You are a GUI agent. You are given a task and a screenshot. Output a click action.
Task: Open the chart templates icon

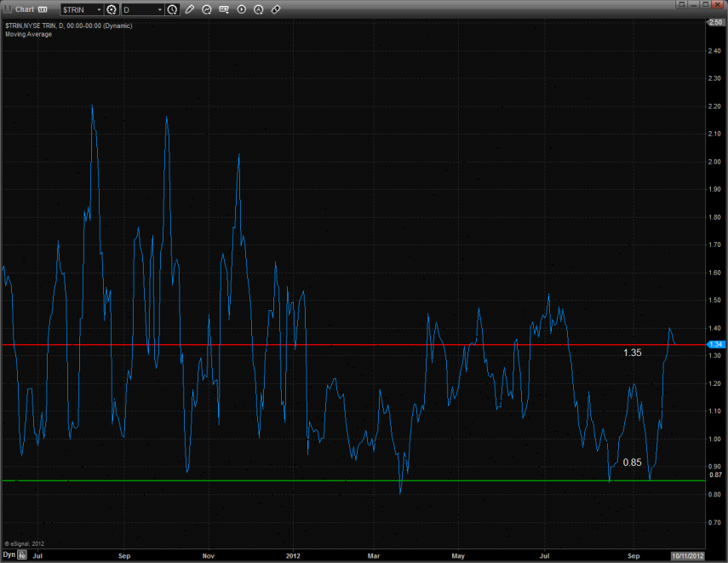(224, 9)
